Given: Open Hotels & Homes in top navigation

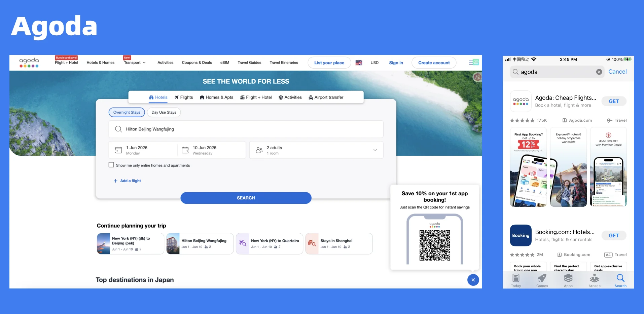Looking at the screenshot, I should click(101, 63).
